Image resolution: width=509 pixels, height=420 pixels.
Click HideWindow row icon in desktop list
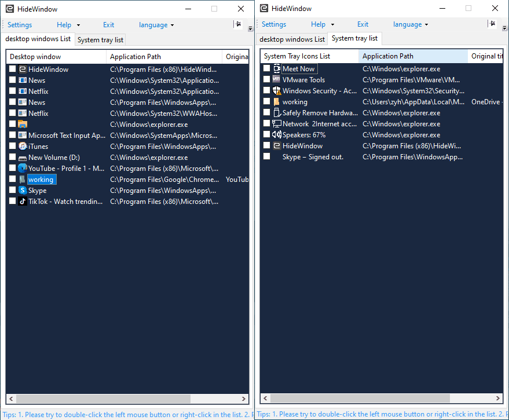[x=23, y=69]
